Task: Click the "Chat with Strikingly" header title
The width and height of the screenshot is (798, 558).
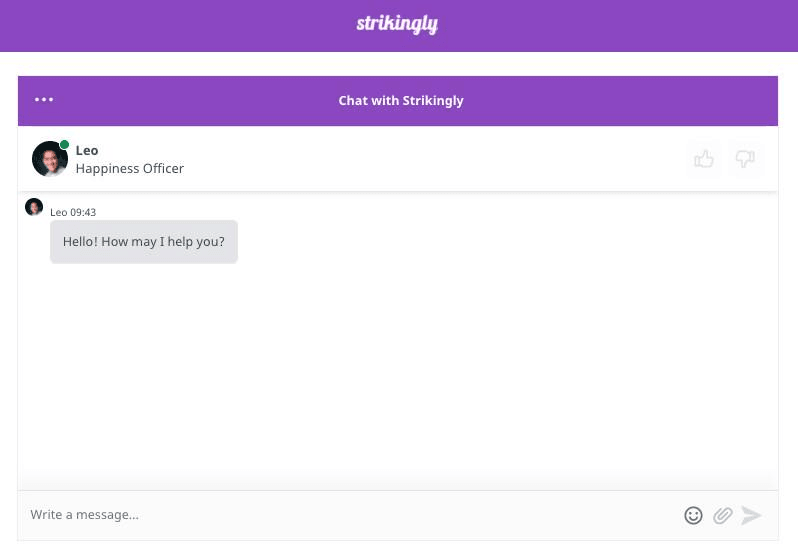Action: (400, 101)
